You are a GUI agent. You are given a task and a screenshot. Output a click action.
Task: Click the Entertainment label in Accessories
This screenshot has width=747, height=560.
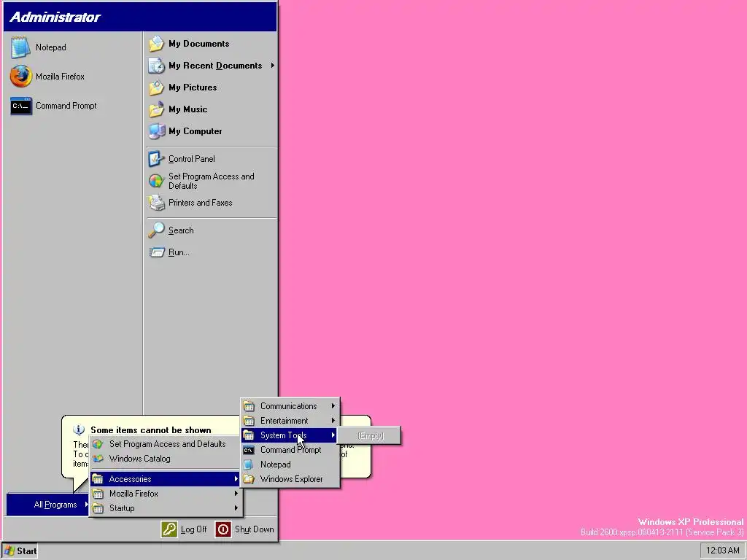284,421
